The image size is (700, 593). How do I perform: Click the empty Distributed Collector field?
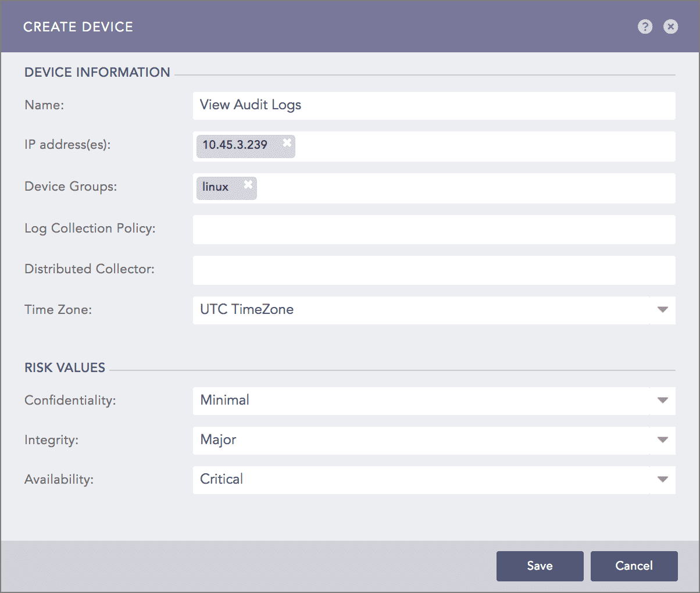click(434, 270)
